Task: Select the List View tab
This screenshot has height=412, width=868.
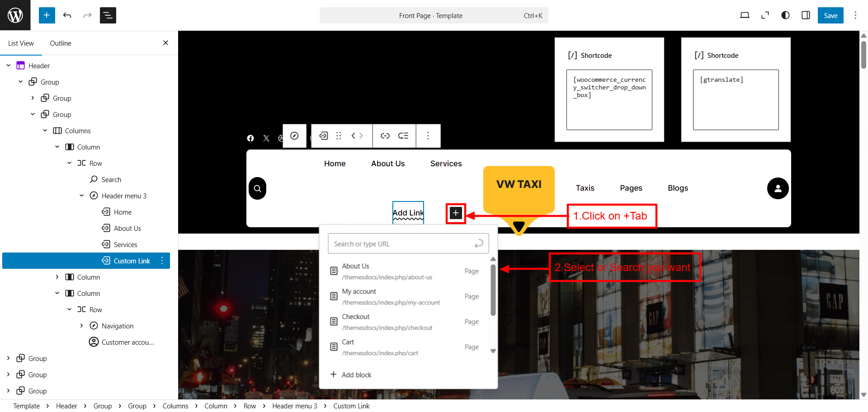Action: (x=21, y=43)
